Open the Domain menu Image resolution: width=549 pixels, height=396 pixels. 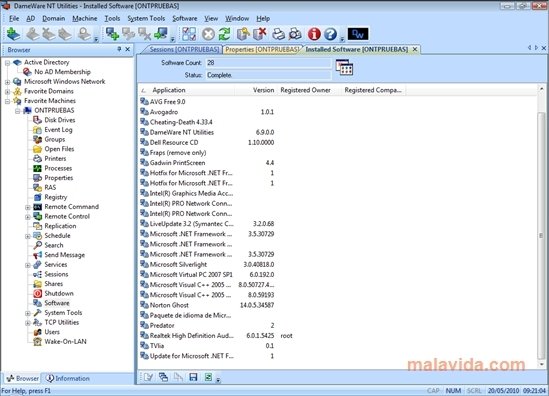tap(54, 19)
